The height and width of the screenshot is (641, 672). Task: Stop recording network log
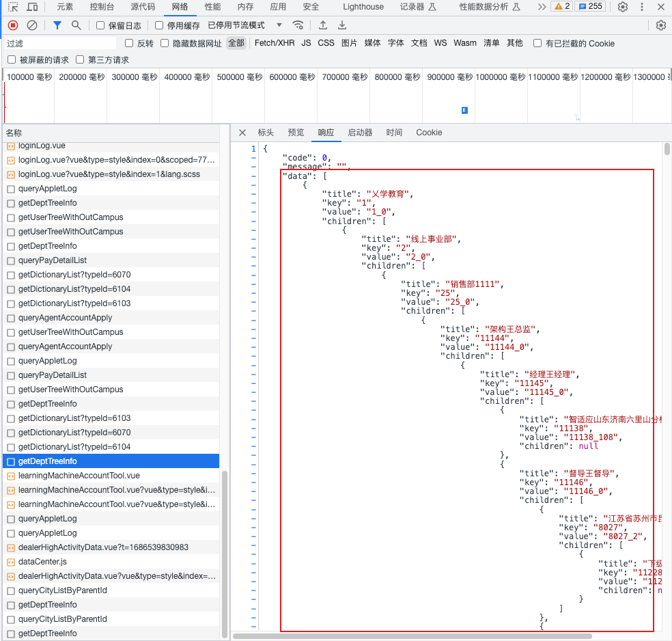click(13, 25)
